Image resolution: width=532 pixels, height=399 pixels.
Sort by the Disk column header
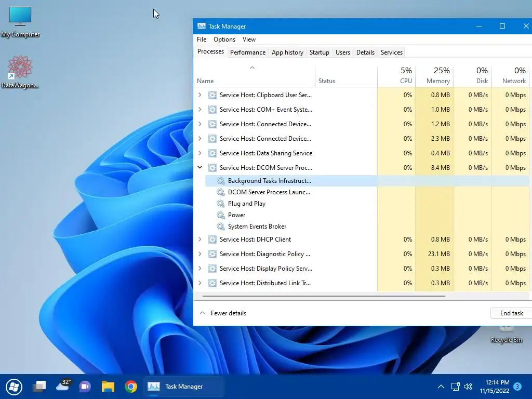[x=472, y=76]
